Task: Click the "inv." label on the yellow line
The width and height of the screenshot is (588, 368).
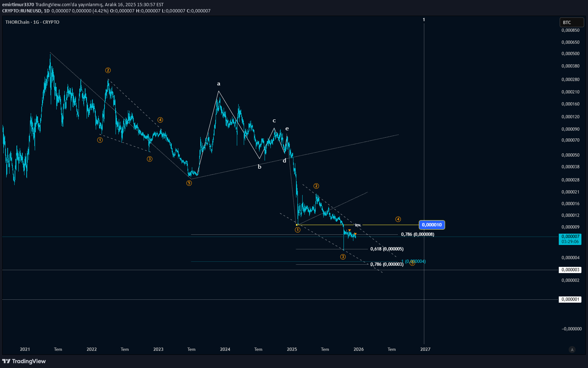Action: [358, 225]
